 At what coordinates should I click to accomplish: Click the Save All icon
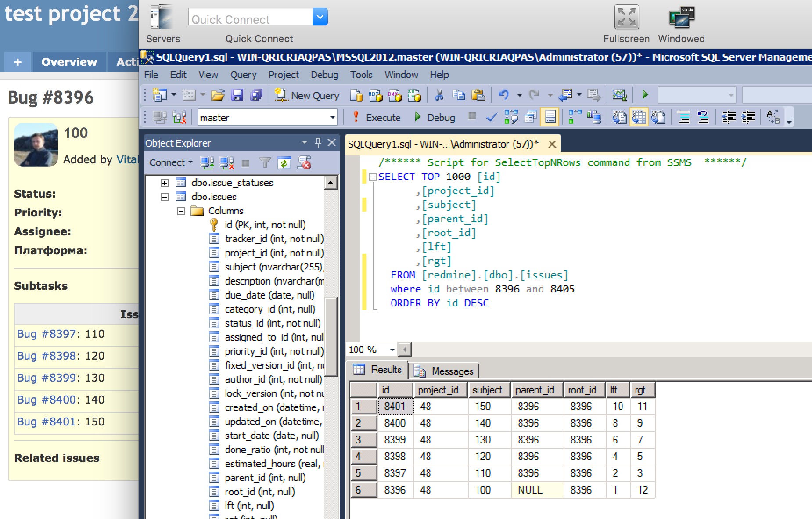(x=256, y=95)
